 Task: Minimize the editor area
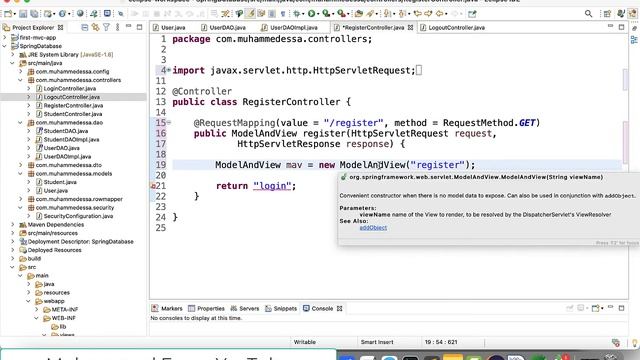(610, 26)
